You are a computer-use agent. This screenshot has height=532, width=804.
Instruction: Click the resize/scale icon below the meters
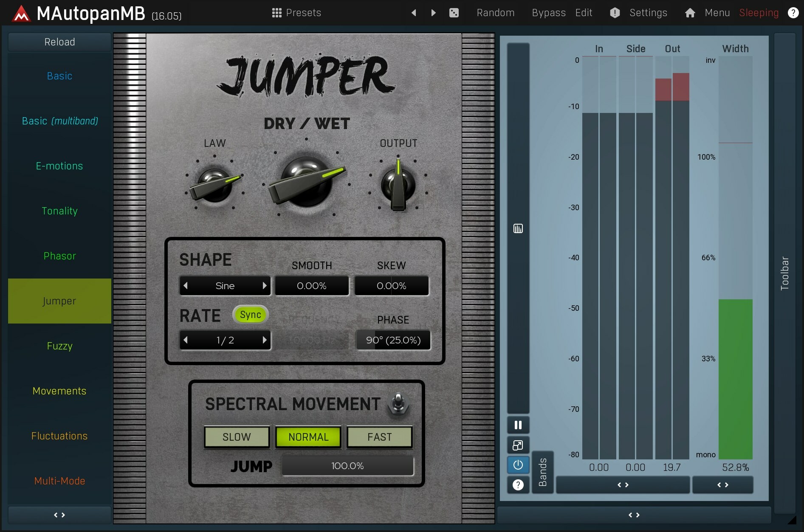[x=518, y=445]
